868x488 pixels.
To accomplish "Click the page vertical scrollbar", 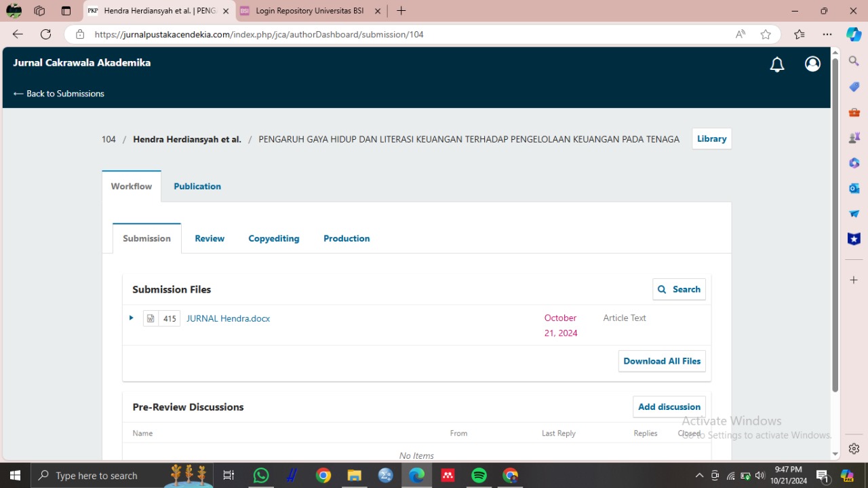I will (835, 225).
